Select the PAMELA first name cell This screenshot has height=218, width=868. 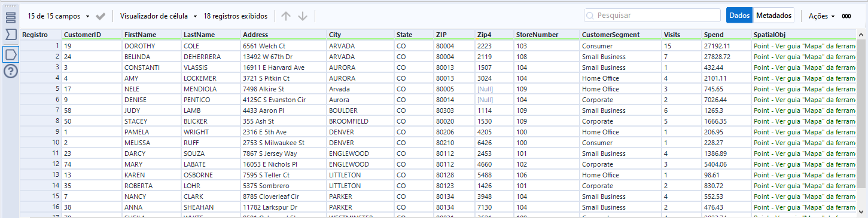coord(152,132)
